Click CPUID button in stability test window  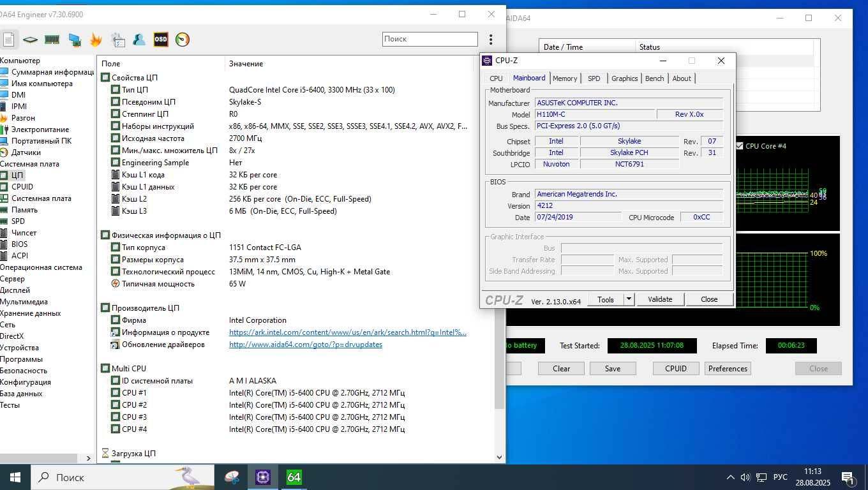(676, 368)
